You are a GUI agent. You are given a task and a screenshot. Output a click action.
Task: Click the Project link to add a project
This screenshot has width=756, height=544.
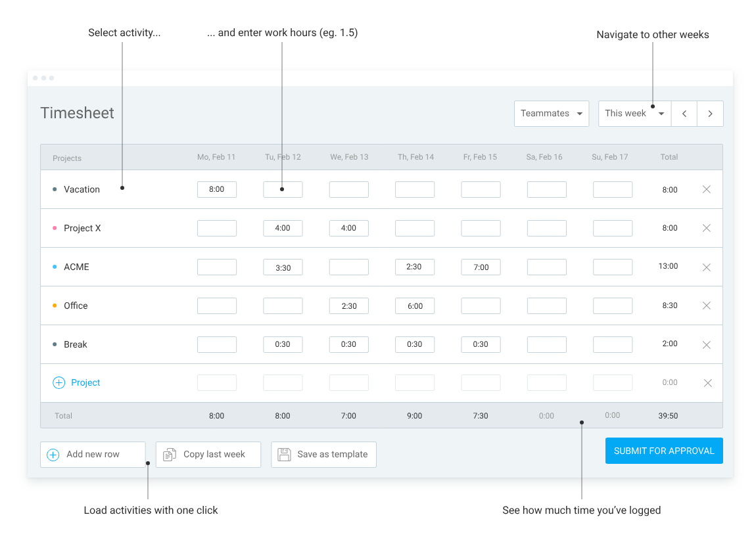[85, 382]
